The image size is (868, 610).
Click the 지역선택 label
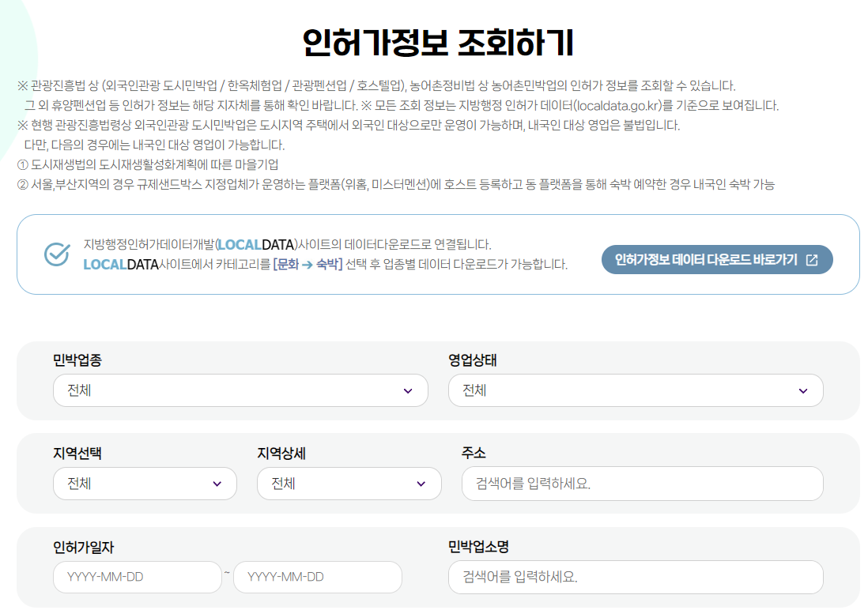[77, 453]
